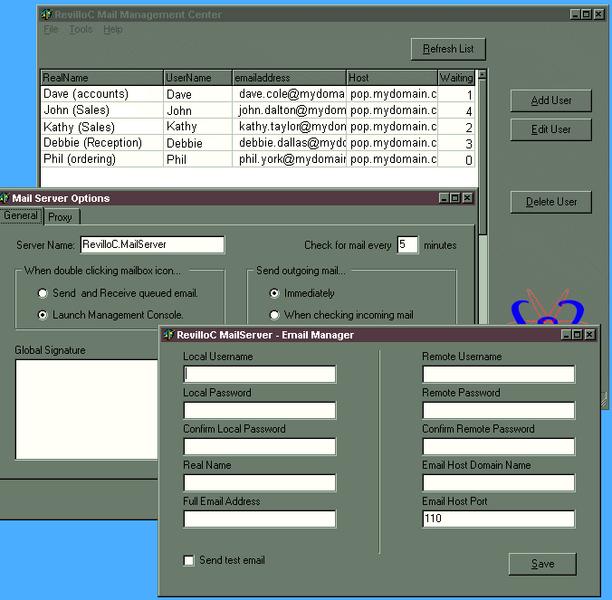
Task: Close the Mail Management Center window
Action: pos(599,14)
